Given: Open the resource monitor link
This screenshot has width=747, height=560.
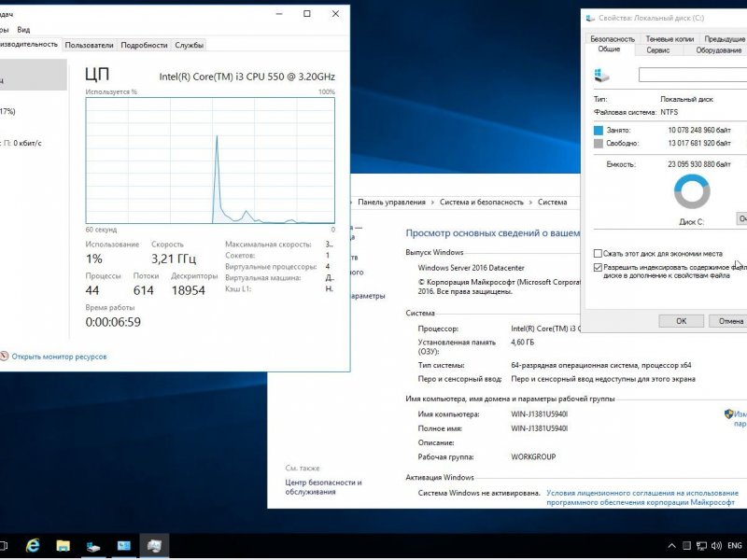Looking at the screenshot, I should point(59,357).
